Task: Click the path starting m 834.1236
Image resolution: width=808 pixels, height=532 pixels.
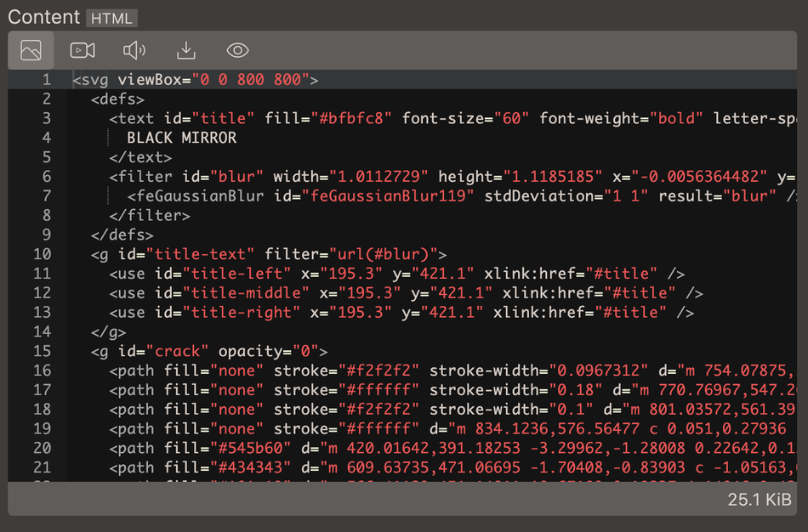Action: click(x=453, y=429)
